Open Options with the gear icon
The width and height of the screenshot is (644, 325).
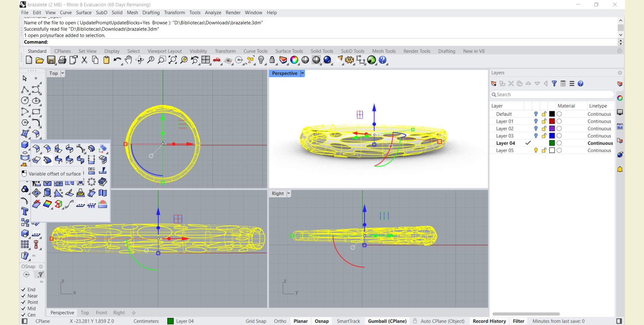pyautogui.click(x=350, y=60)
